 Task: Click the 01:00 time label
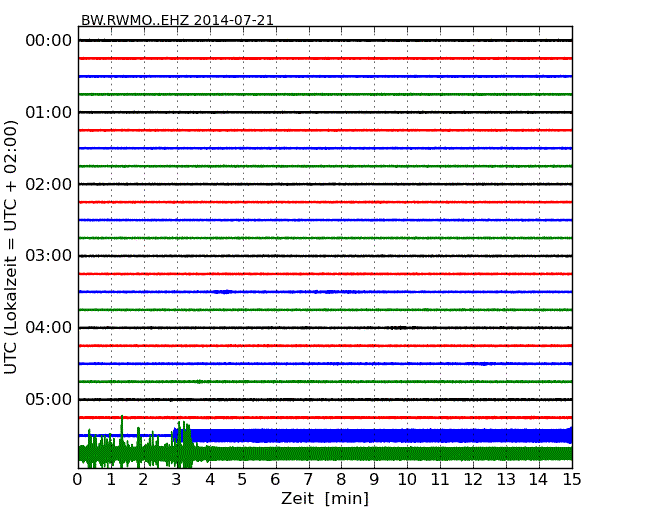pos(49,112)
